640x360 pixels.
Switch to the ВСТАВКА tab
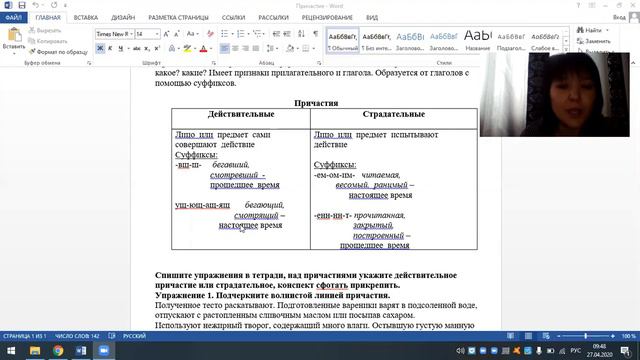(x=86, y=18)
